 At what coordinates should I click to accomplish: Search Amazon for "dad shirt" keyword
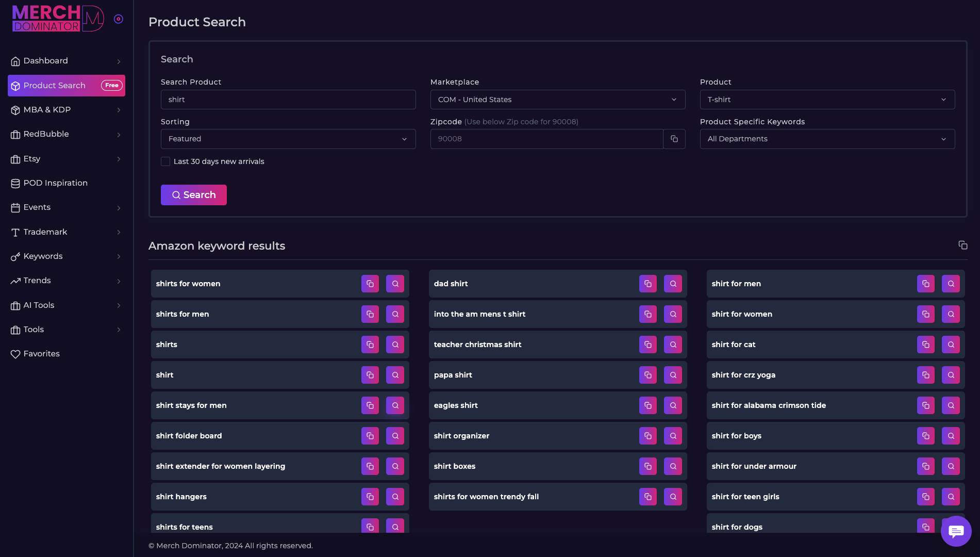point(673,283)
